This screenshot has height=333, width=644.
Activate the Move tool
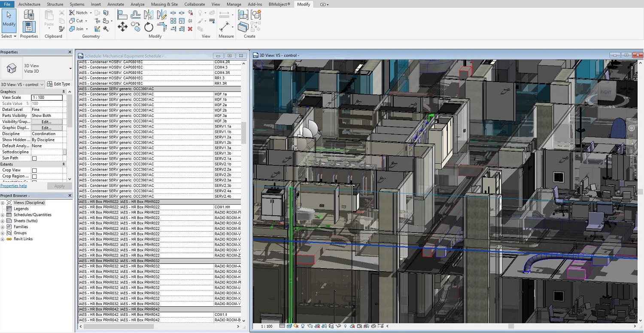click(x=122, y=27)
